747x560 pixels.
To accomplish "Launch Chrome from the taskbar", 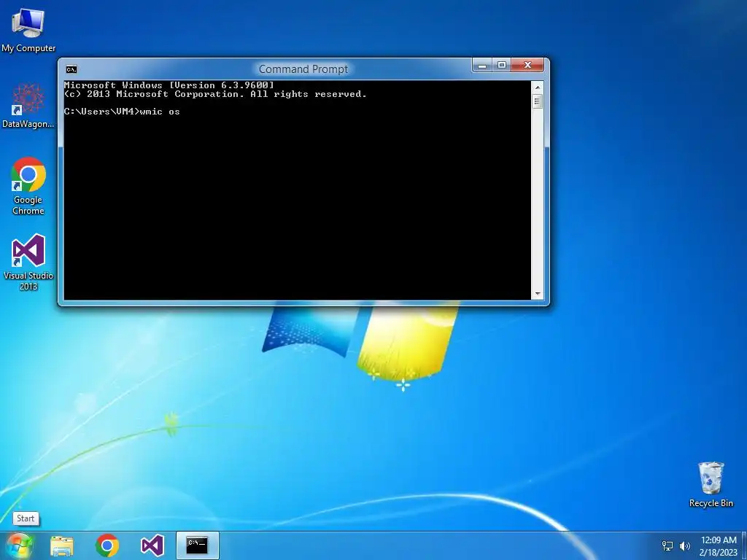I will 107,545.
